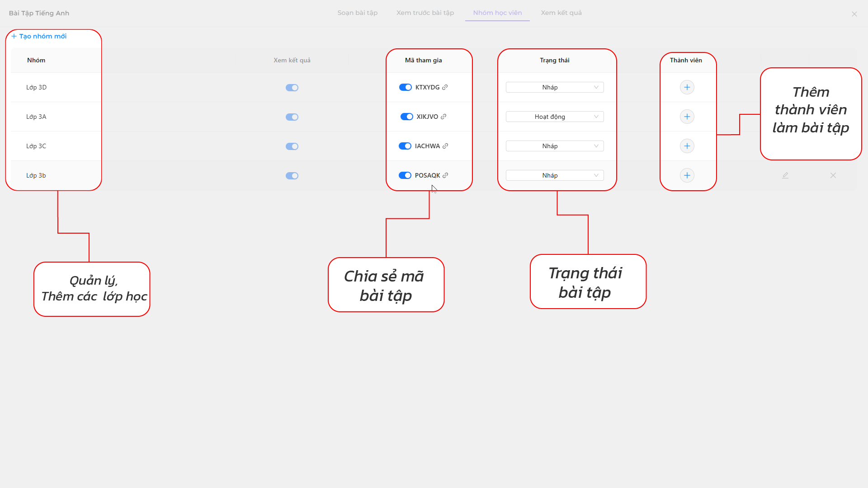The image size is (868, 488).
Task: Toggle join code switch for IACHWA
Action: 405,146
